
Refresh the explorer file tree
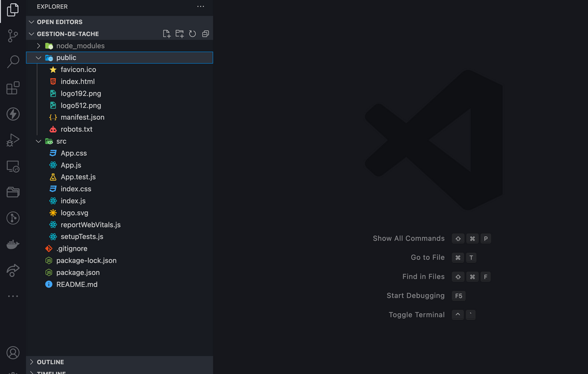(192, 34)
